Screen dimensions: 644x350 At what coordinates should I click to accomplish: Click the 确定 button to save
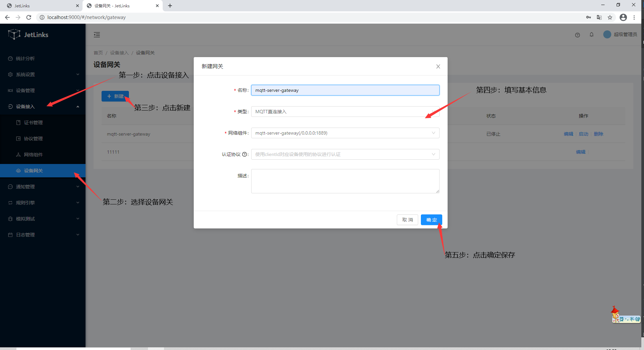431,220
